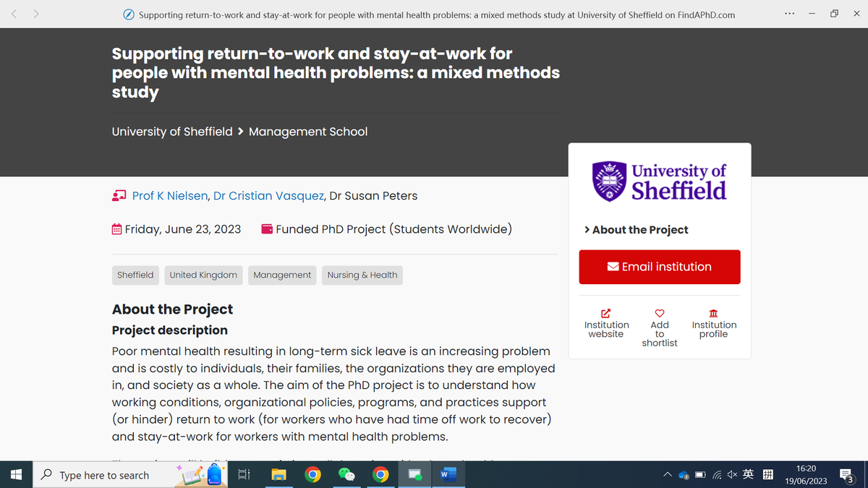Image resolution: width=868 pixels, height=488 pixels.
Task: Add project to shortlist heart icon
Action: [x=660, y=313]
